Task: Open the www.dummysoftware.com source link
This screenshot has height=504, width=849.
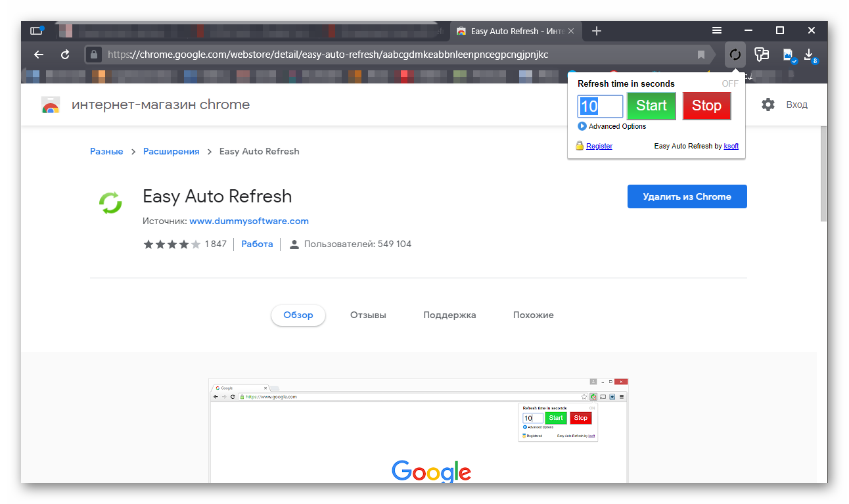Action: (249, 221)
